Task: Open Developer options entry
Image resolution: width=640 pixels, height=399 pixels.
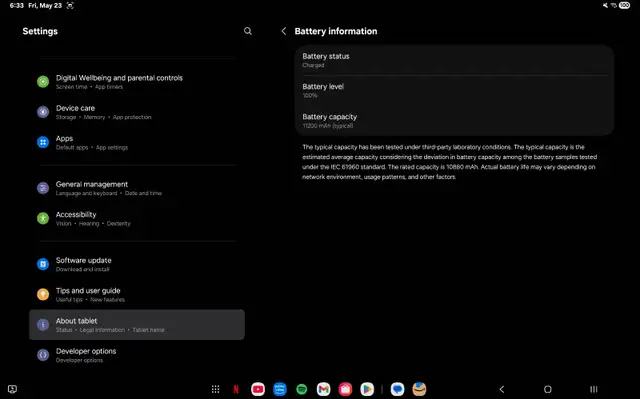Action: pyautogui.click(x=137, y=355)
